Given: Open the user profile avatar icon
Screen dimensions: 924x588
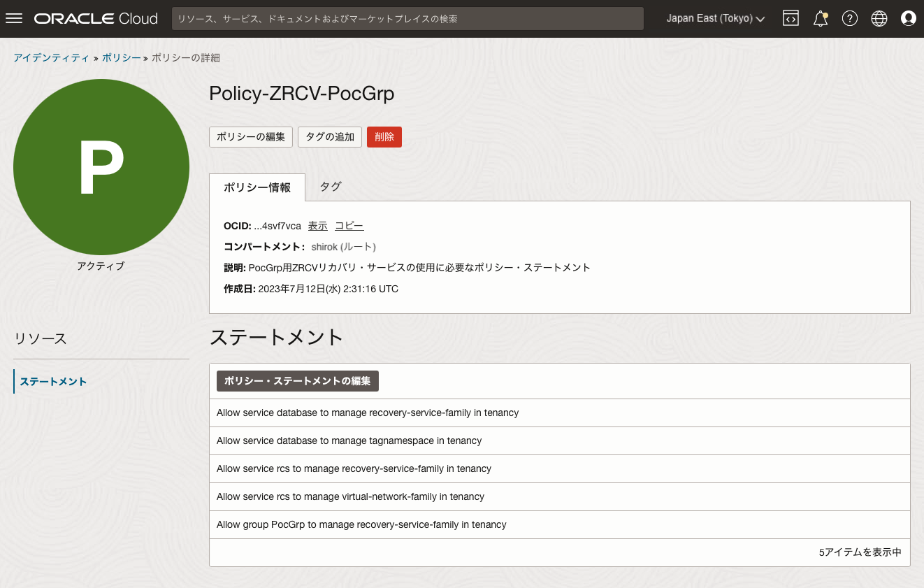Looking at the screenshot, I should click(909, 19).
